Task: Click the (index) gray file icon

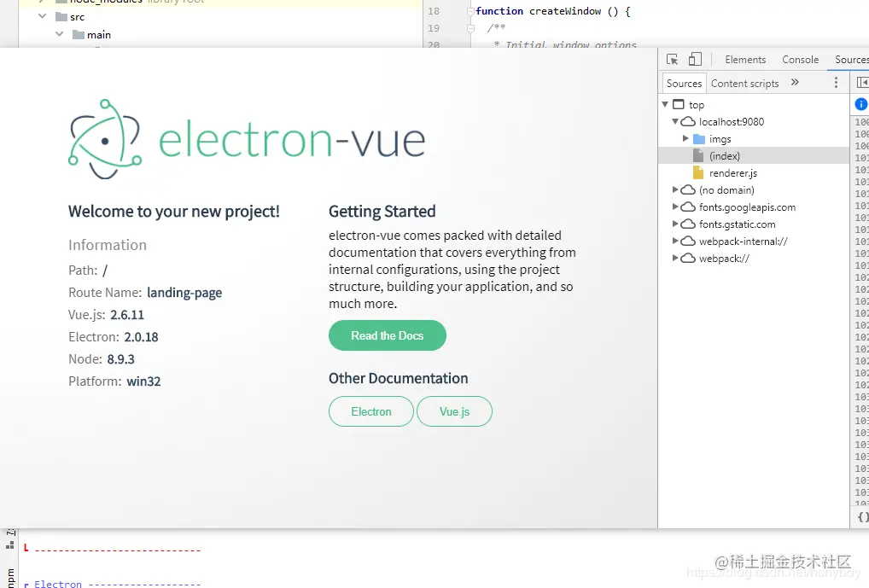Action: [x=698, y=155]
